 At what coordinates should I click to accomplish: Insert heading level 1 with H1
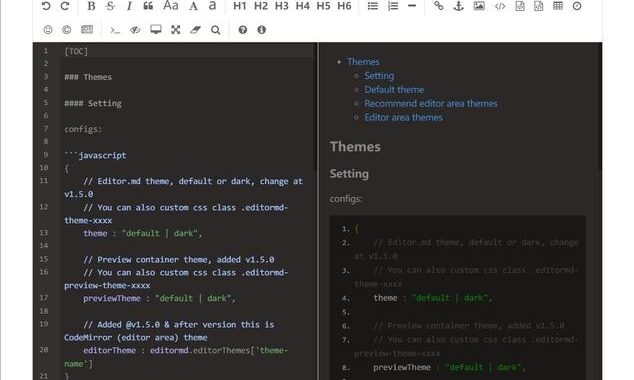[240, 6]
